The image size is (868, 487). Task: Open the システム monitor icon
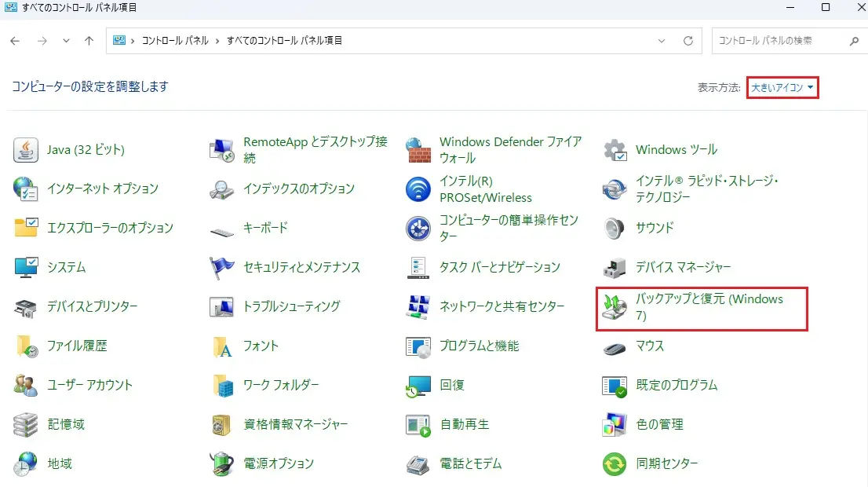(25, 267)
